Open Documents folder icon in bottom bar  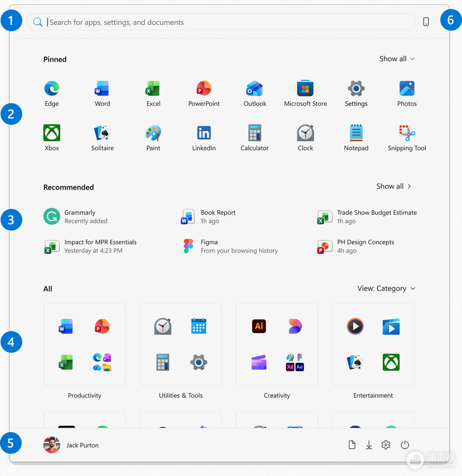click(352, 445)
